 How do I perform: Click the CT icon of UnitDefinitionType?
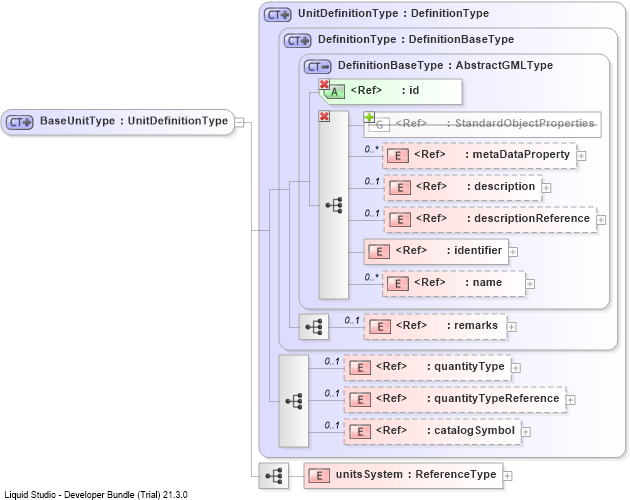click(x=278, y=15)
